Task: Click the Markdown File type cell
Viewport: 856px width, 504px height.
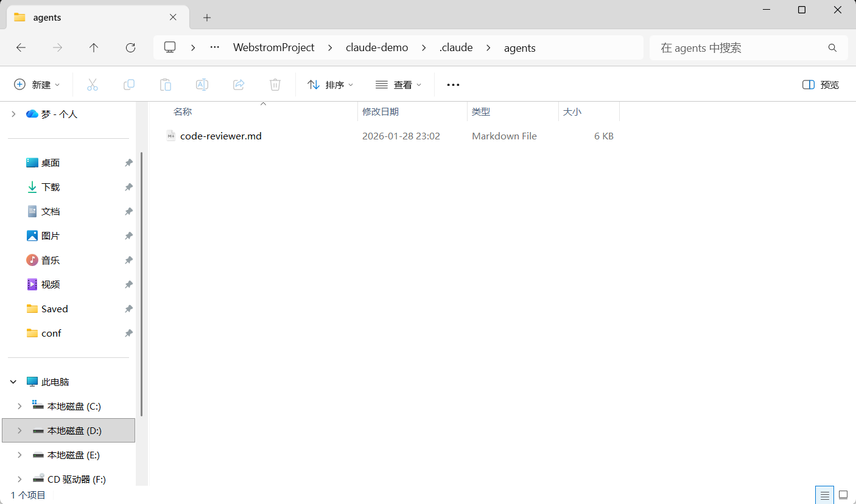Action: pyautogui.click(x=504, y=136)
